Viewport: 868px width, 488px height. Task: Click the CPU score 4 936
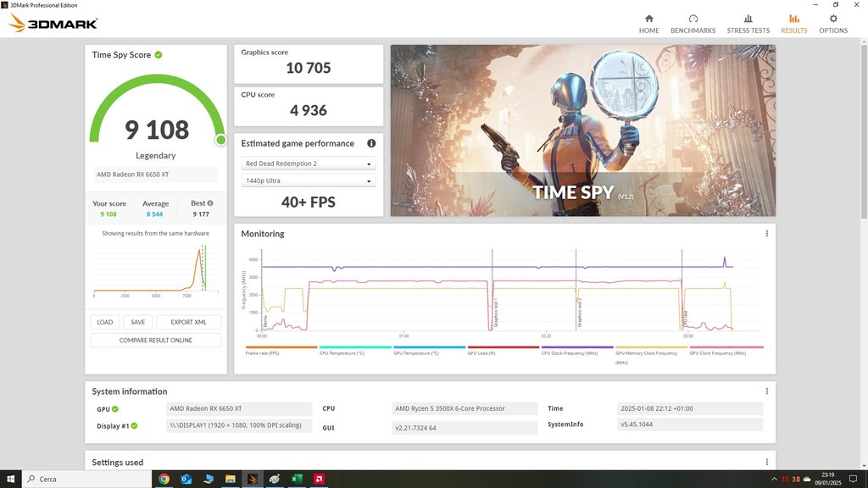(x=309, y=111)
